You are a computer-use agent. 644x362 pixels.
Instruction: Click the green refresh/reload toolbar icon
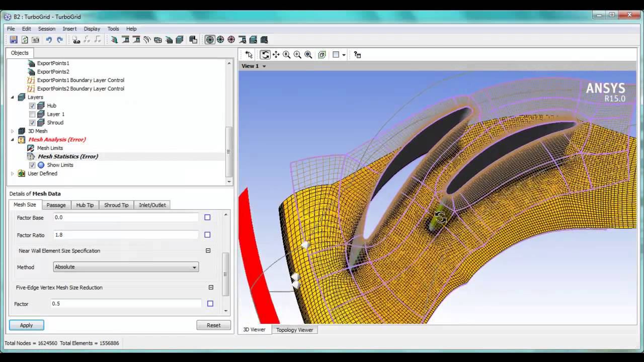coord(25,40)
